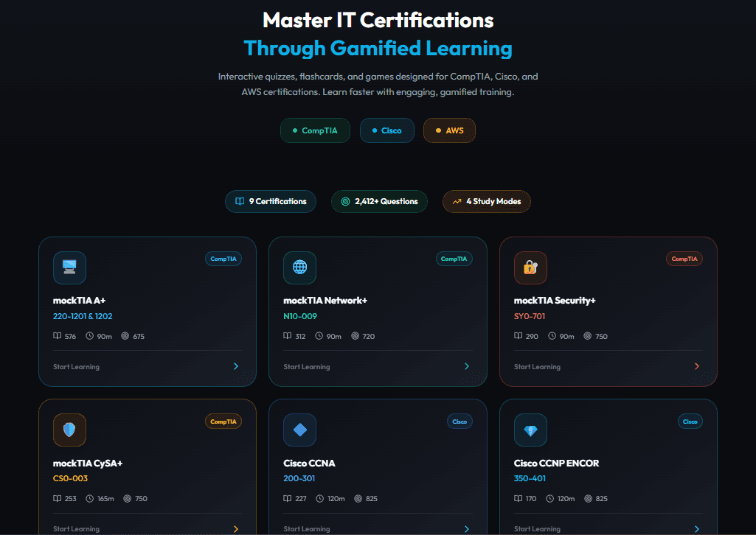This screenshot has width=756, height=535.
Task: Click the CCNP ENCOR gem icon
Action: 530,430
